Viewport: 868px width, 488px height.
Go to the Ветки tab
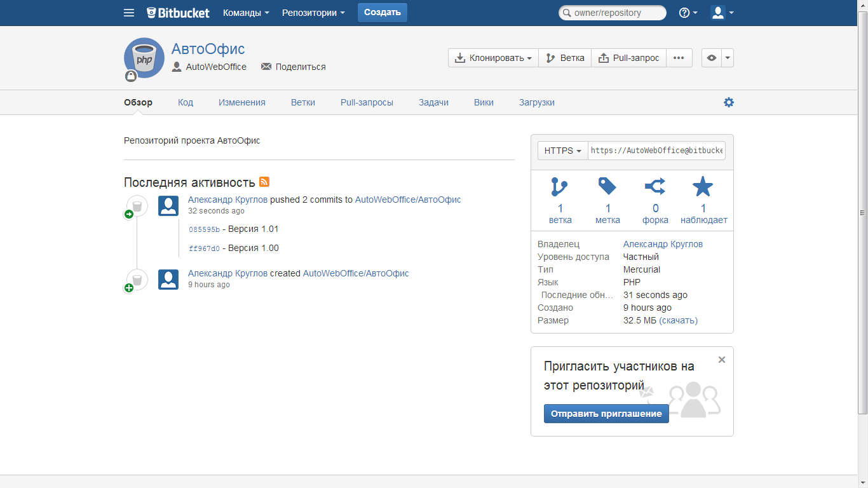point(303,102)
